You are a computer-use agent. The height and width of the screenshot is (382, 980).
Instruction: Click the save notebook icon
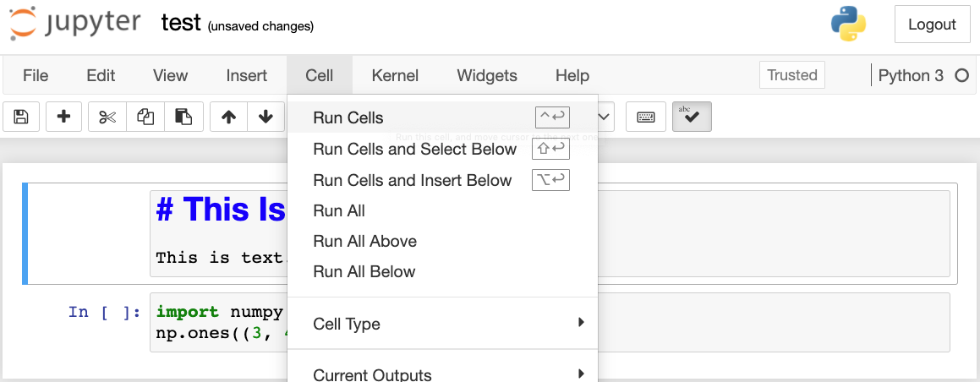point(21,117)
